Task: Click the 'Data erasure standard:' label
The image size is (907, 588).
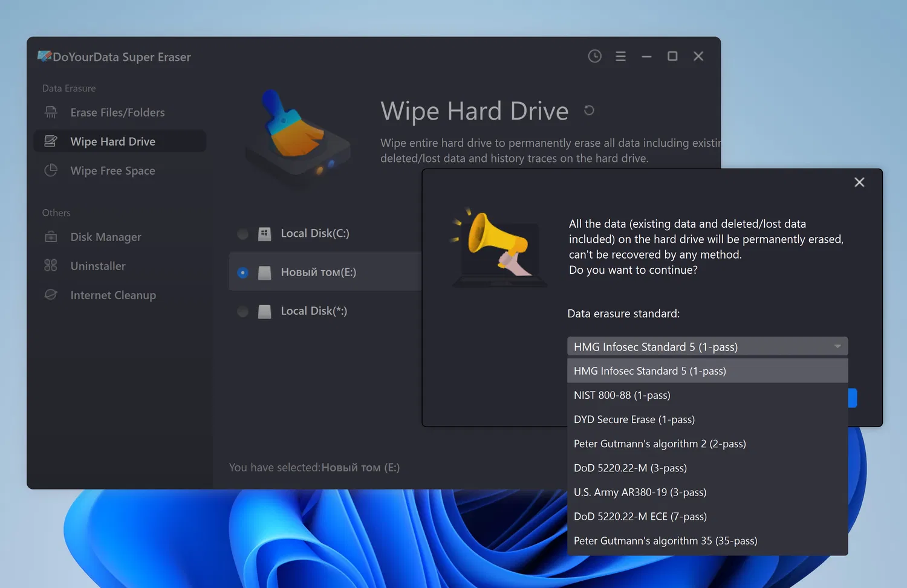Action: (623, 314)
